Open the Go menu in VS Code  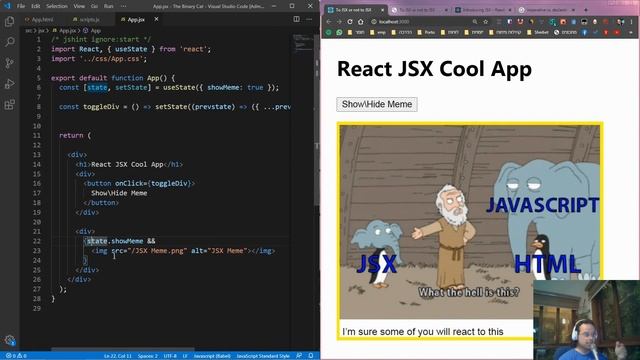tap(94, 6)
